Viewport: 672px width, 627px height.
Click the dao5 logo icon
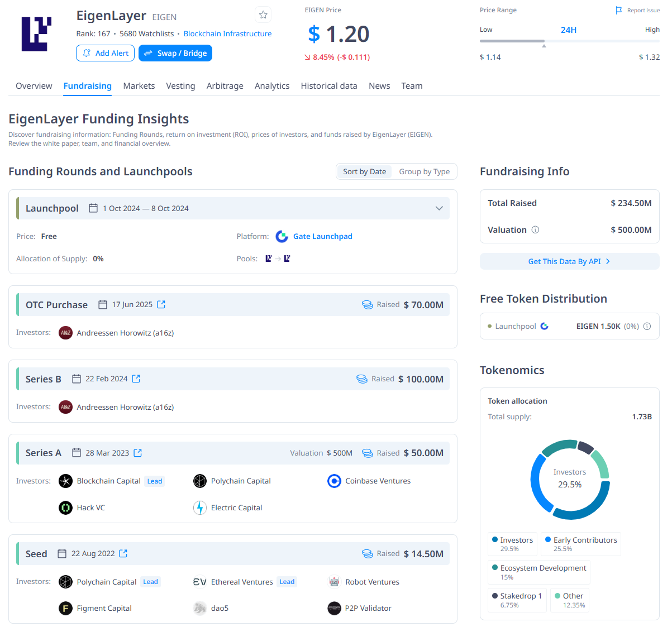(200, 608)
